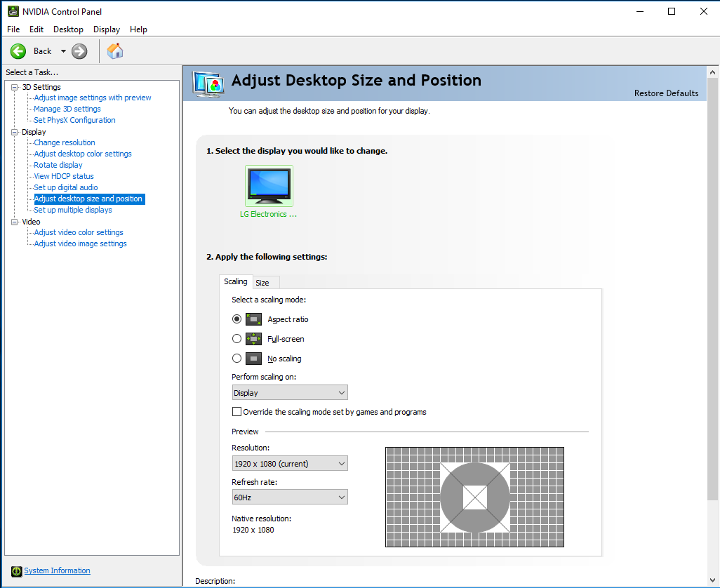Click the System Information icon
Image resolution: width=720 pixels, height=588 pixels.
tap(17, 571)
